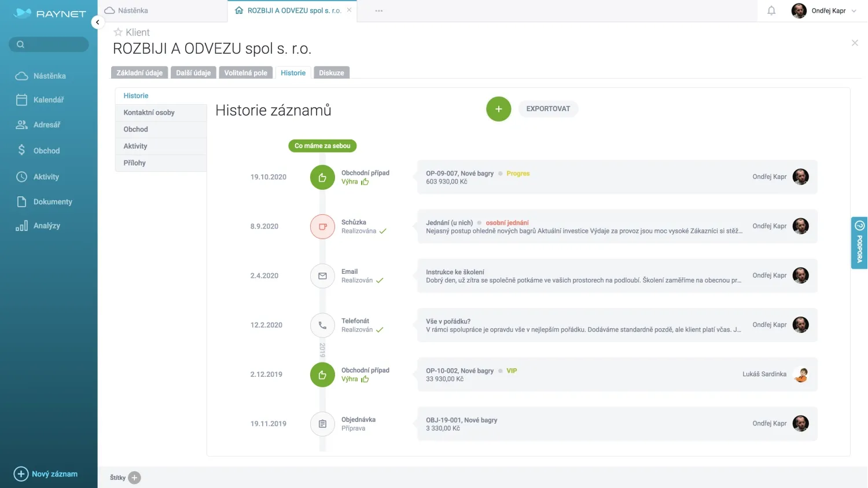Open the Další údaje tab

[193, 72]
